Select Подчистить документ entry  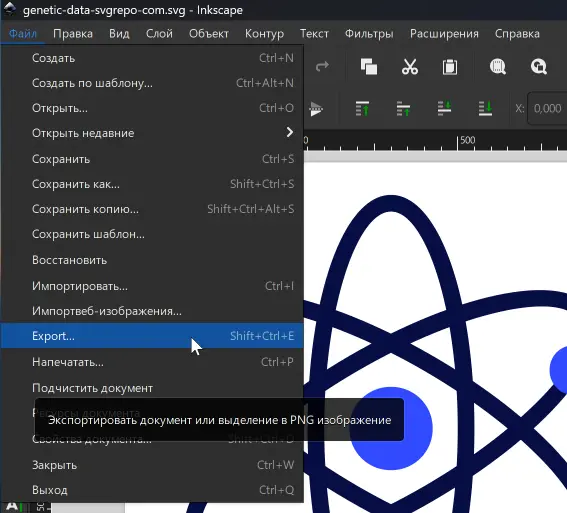152,388
